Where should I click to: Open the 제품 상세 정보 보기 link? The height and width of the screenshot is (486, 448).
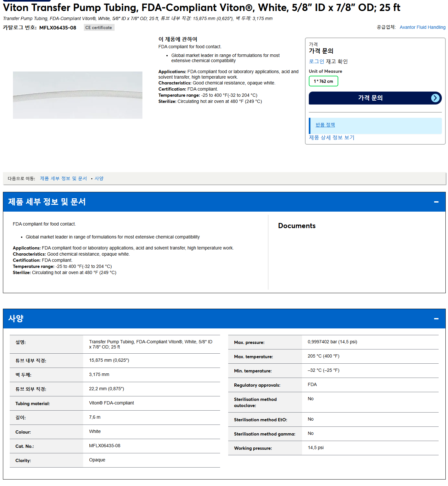(331, 138)
